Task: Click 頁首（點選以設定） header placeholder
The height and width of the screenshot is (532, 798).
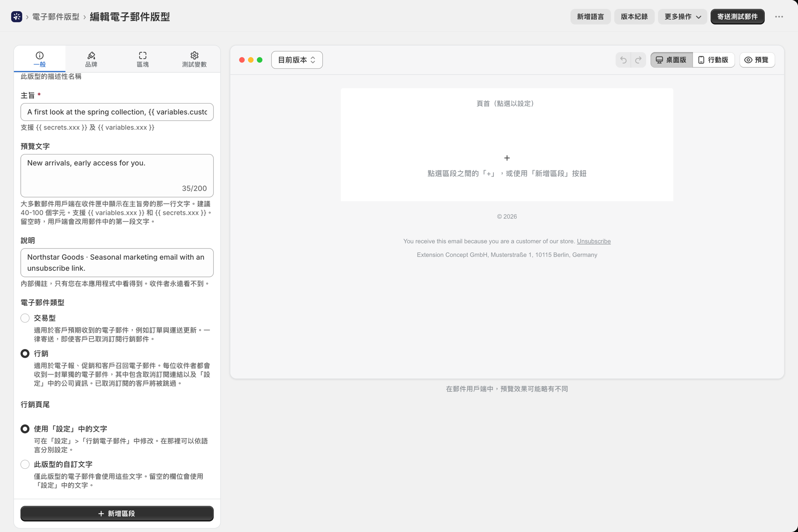Action: 507,103
